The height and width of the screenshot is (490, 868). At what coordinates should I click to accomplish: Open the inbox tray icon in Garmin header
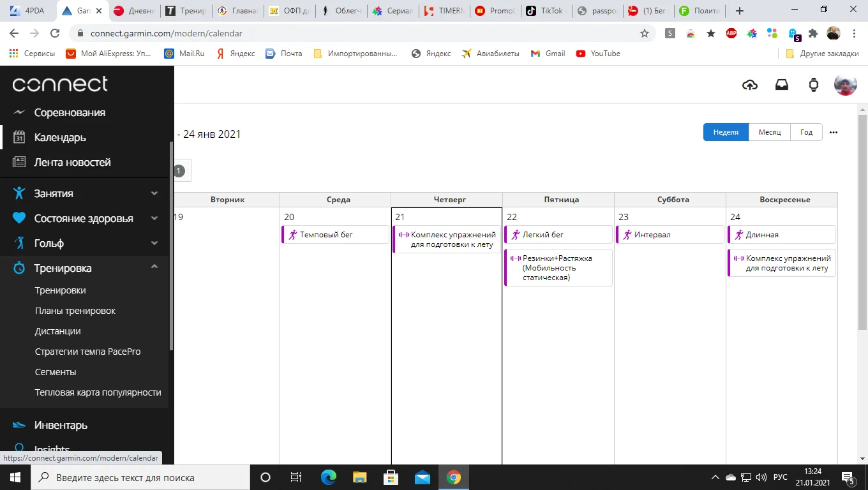click(782, 85)
